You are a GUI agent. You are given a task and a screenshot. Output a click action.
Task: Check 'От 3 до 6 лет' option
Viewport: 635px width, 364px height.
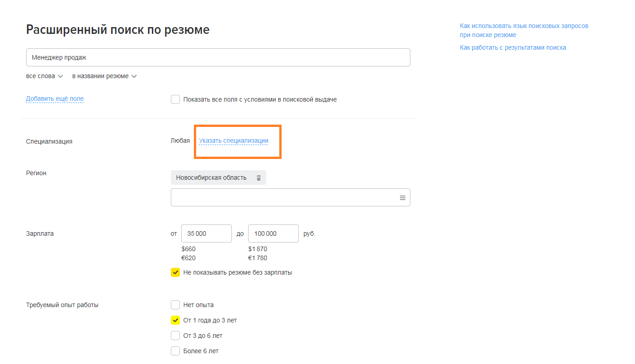(175, 336)
